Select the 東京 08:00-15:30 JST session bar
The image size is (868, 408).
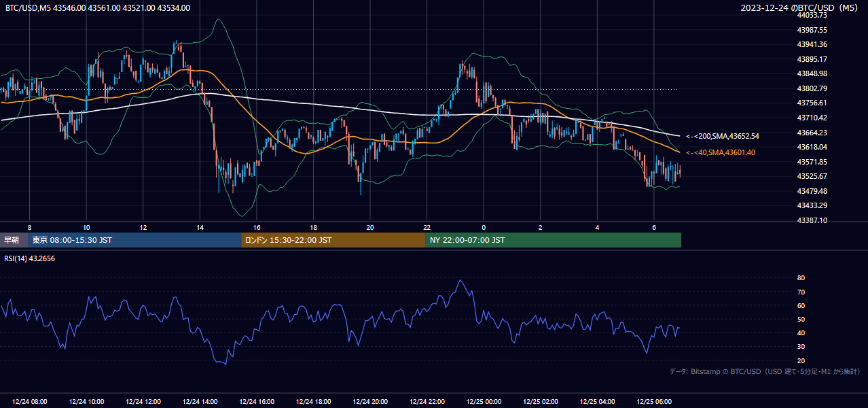pos(135,240)
